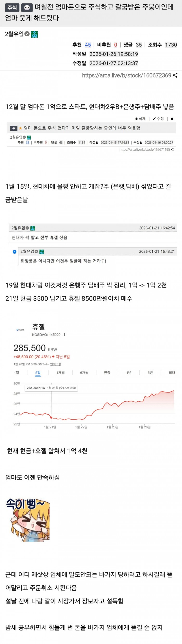This screenshot has height=644, width=182.
Task: Click the speech bubble icon in the title
Action: click(x=27, y=8)
